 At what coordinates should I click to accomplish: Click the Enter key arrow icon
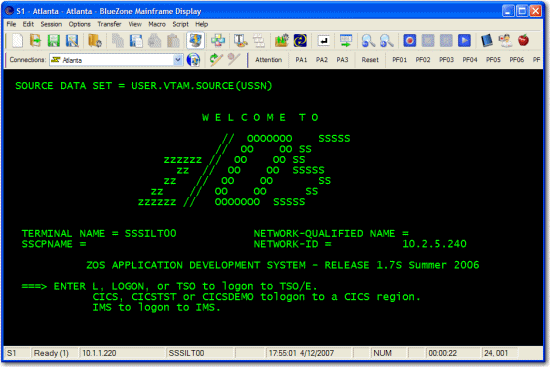click(323, 41)
